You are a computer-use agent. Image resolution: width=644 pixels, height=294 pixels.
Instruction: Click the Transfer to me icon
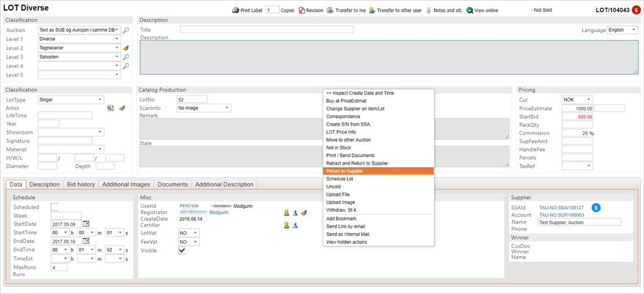coord(330,11)
